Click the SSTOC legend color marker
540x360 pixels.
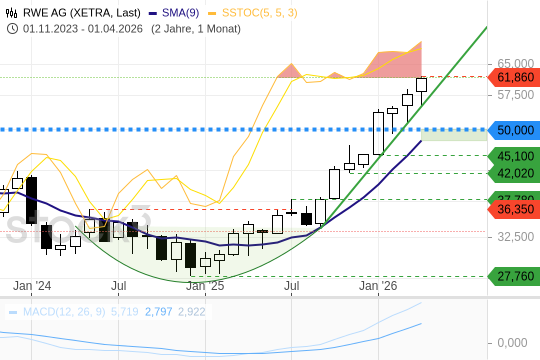[212, 13]
